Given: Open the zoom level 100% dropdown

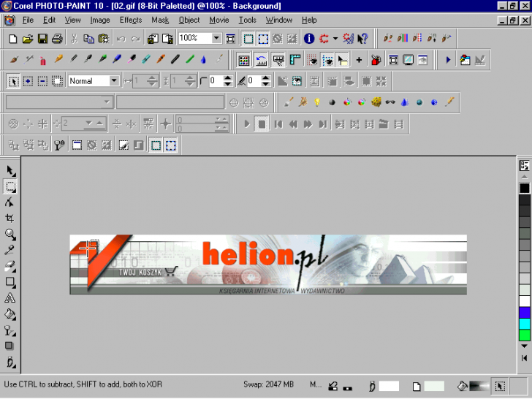Looking at the screenshot, I should point(216,38).
